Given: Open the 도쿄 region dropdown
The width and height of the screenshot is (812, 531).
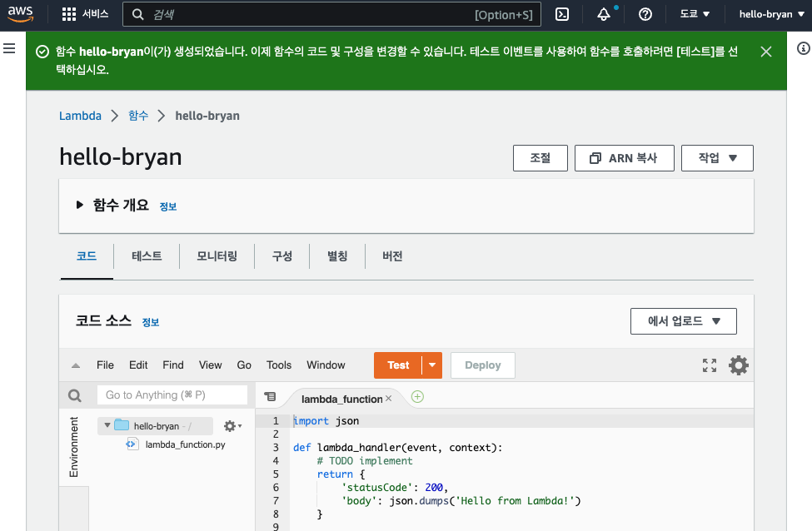Looking at the screenshot, I should point(695,14).
